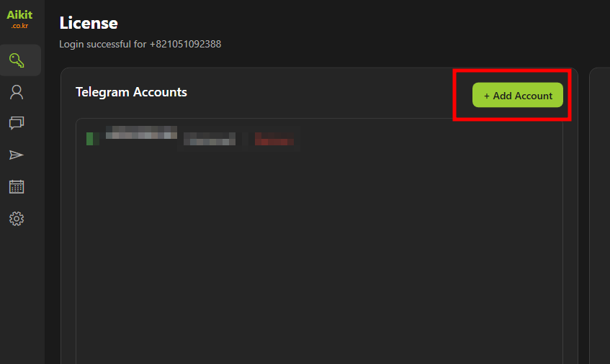Click phone number +821051092388 in the status message
The image size is (610, 364).
[x=185, y=44]
